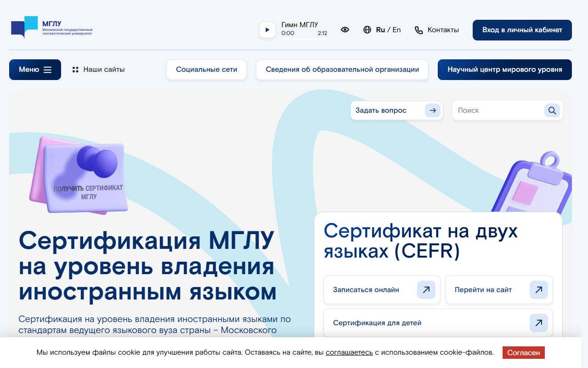The width and height of the screenshot is (588, 368).
Task: Click the globe language icon
Action: pyautogui.click(x=367, y=30)
